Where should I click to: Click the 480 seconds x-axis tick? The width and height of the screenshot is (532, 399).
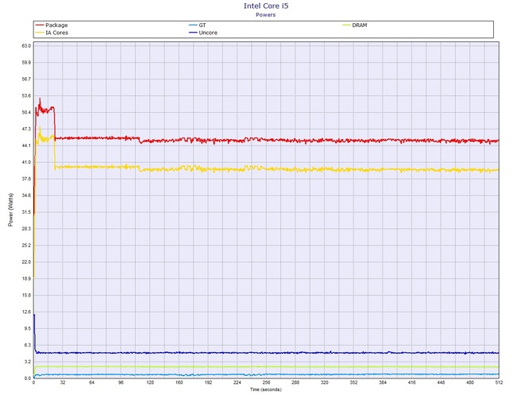[x=470, y=382]
